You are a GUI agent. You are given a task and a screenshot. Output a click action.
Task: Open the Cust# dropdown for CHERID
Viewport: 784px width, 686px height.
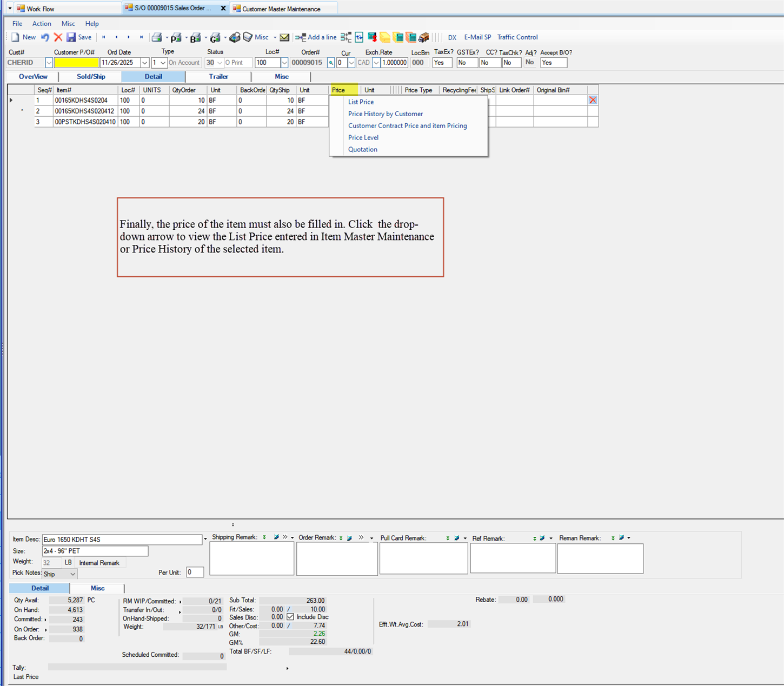tap(49, 63)
